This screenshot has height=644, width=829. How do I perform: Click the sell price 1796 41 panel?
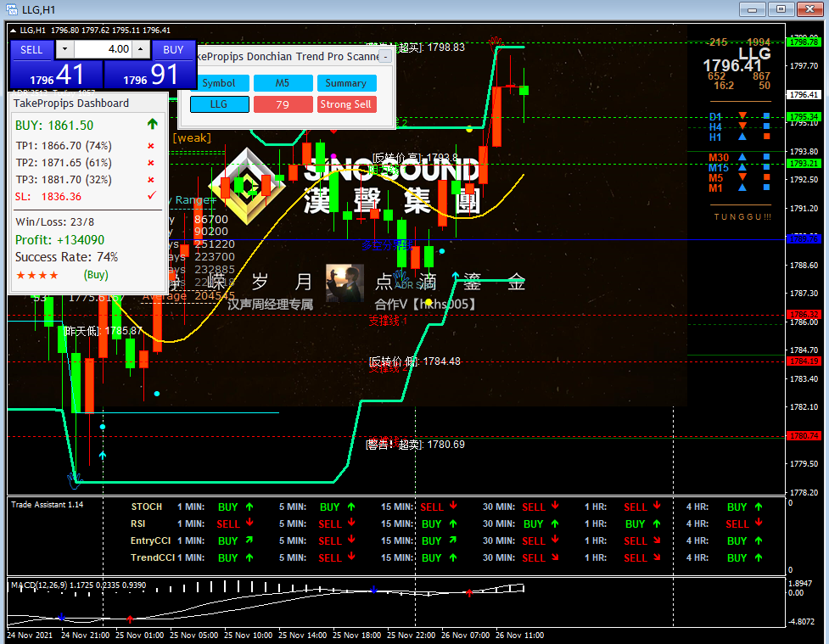[x=56, y=75]
